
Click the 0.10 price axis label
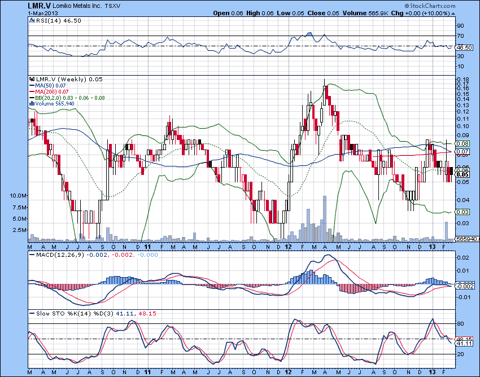pyautogui.click(x=463, y=126)
